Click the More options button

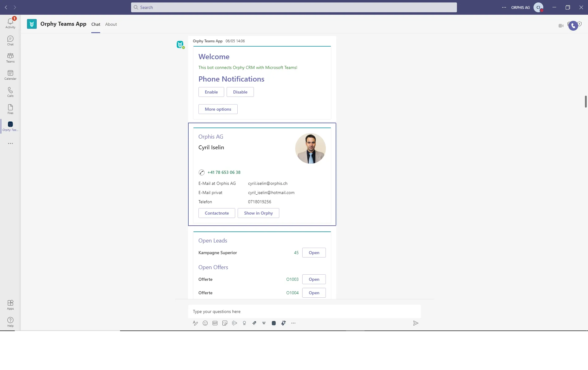218,109
